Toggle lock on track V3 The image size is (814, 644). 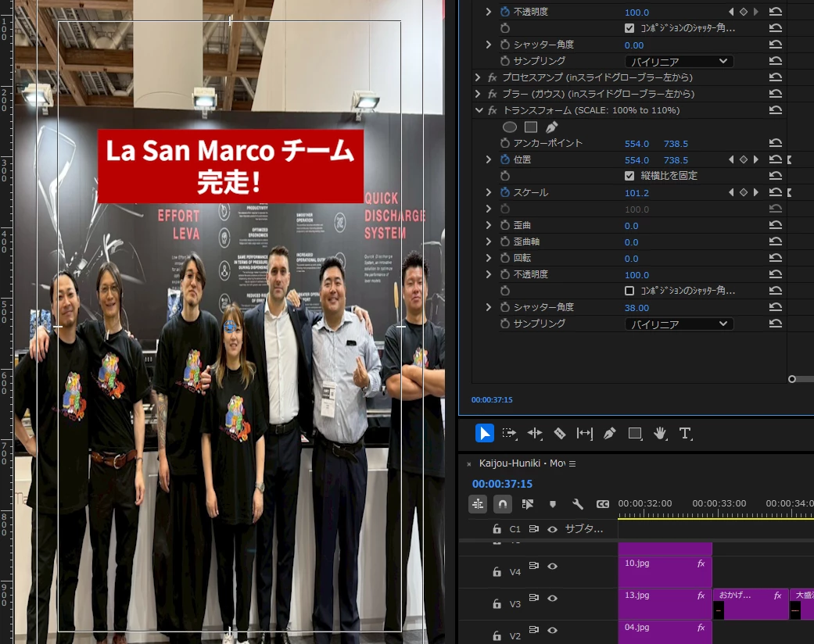click(497, 604)
